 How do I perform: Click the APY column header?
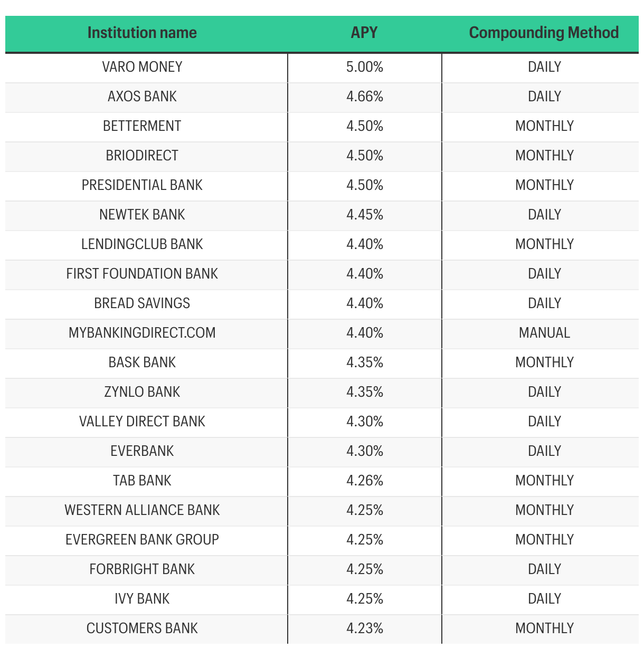tap(364, 33)
